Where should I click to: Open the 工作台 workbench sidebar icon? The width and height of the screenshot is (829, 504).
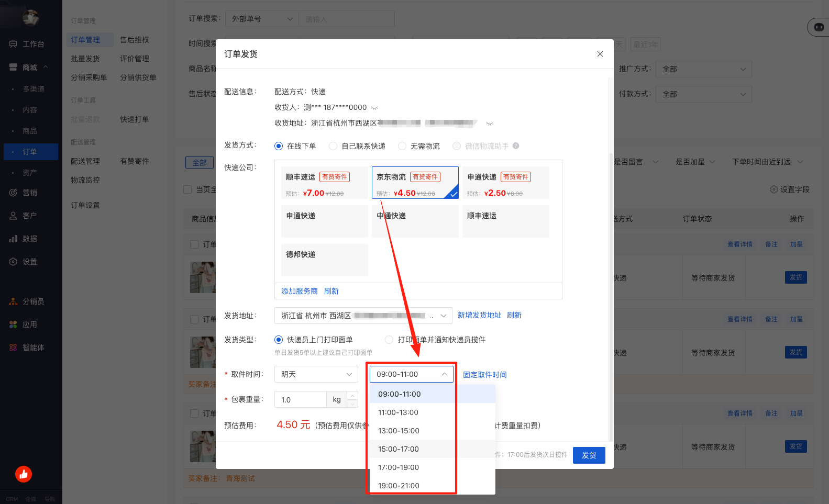point(13,44)
